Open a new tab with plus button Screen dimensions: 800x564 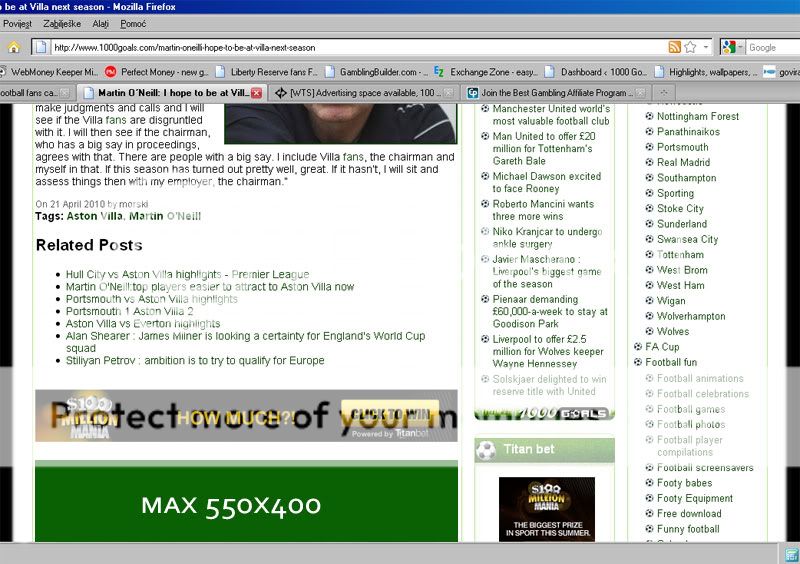coord(664,93)
